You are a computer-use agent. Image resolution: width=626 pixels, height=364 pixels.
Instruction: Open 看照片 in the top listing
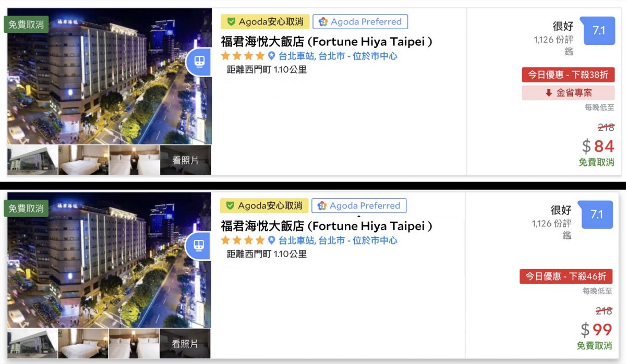(x=186, y=160)
